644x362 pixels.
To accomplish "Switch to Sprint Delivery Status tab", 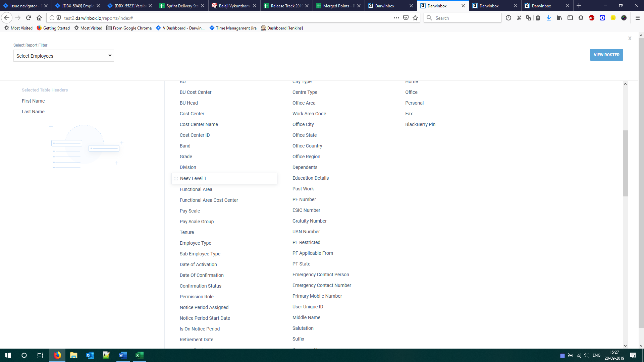I will (181, 6).
